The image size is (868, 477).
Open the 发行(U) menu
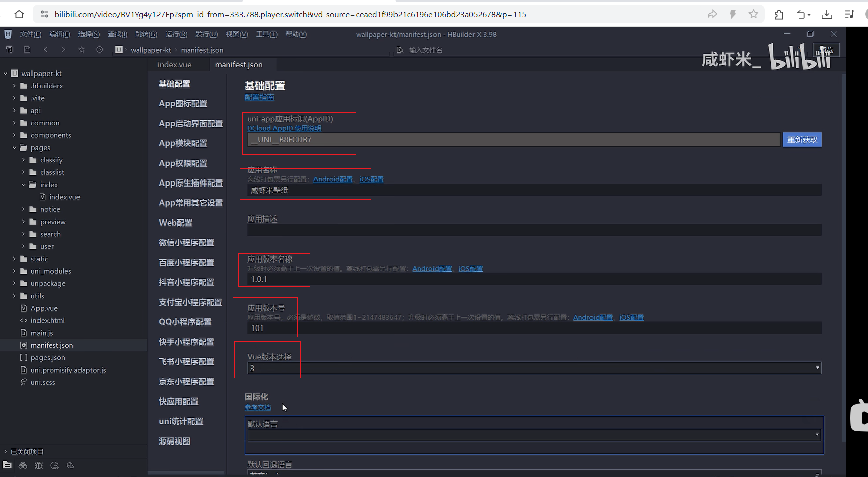[x=207, y=34]
